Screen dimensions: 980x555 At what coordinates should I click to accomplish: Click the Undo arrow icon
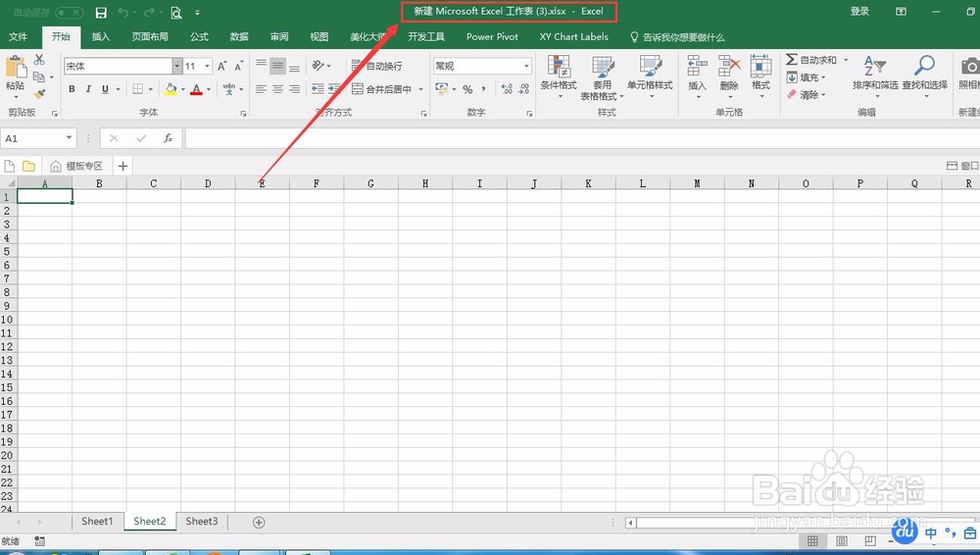123,13
